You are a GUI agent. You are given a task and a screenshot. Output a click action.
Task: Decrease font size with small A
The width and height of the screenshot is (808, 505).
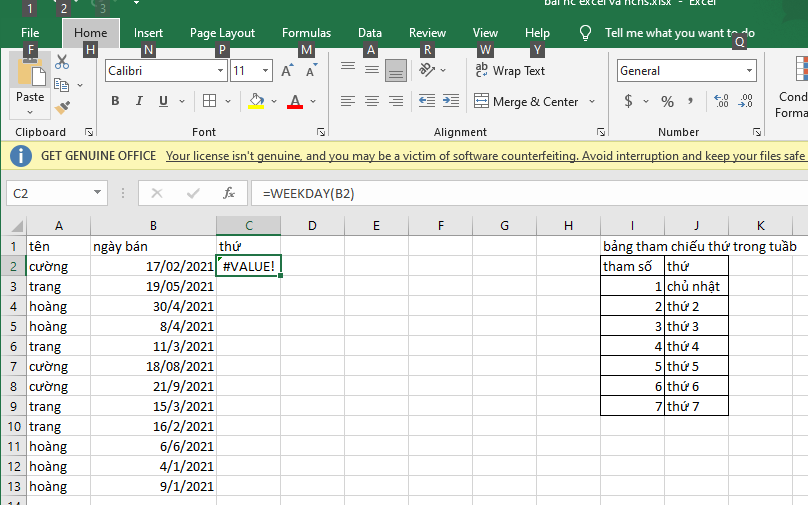[311, 71]
